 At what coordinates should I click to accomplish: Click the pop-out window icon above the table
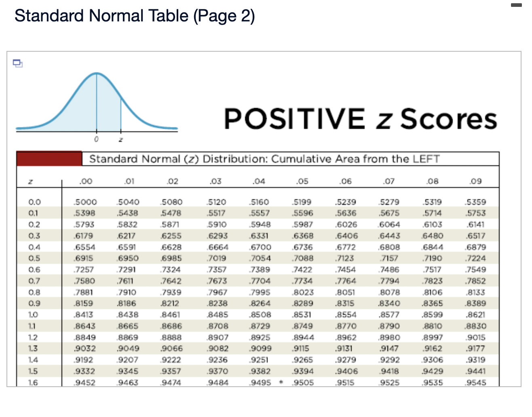tap(17, 63)
